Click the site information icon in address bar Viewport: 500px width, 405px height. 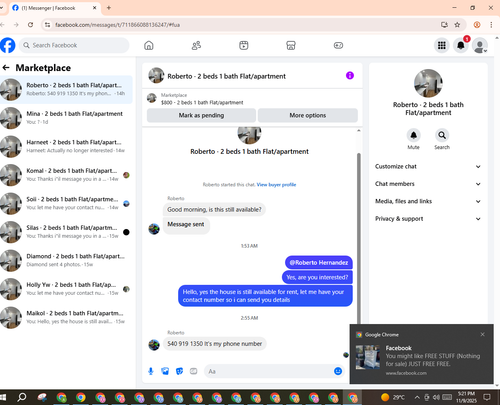tap(47, 25)
